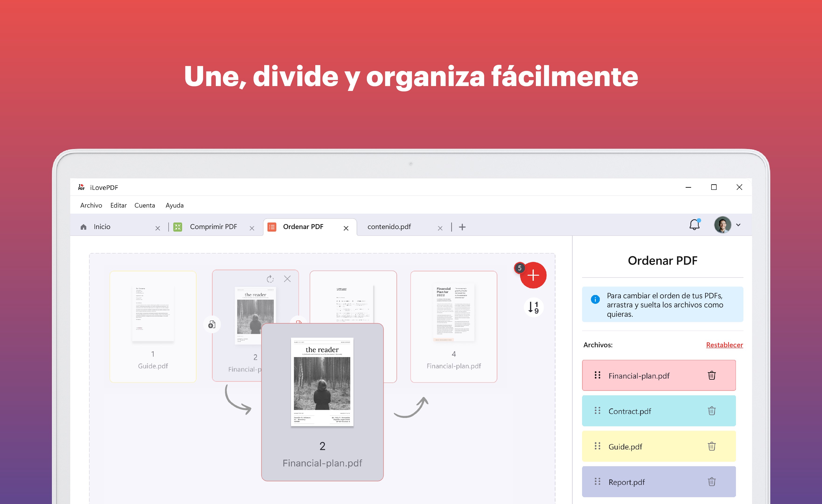Grab the drag handle of Contract.pdf
Screen dimensions: 822x504
(x=597, y=411)
